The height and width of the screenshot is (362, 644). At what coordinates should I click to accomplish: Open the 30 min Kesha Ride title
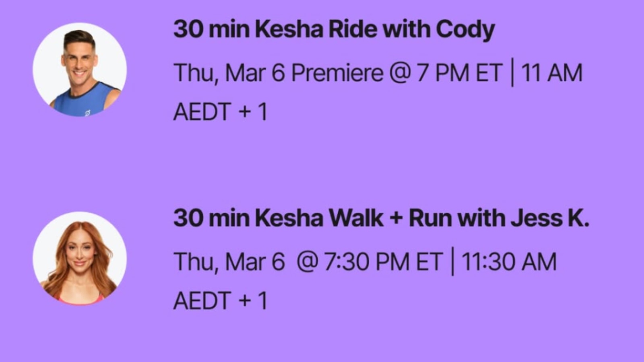pos(334,29)
